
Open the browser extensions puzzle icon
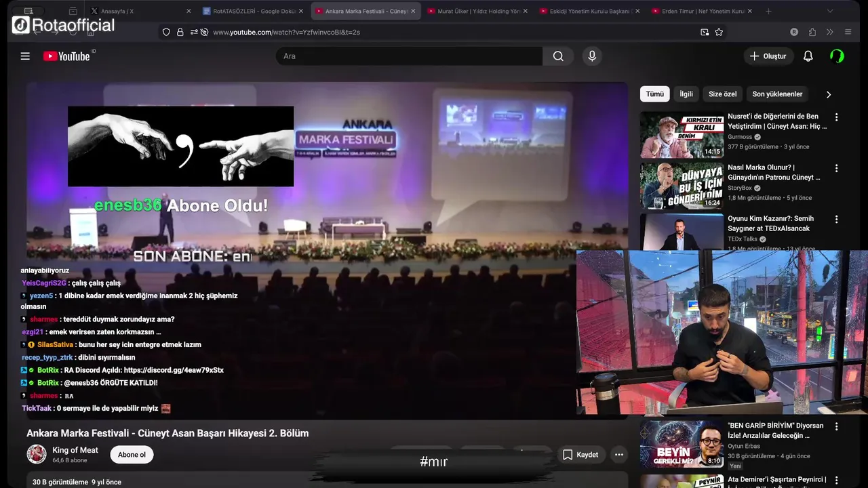[812, 32]
